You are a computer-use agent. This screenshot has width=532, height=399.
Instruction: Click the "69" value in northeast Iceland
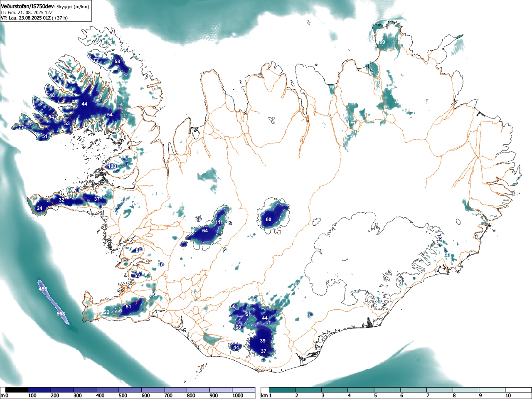382,42
